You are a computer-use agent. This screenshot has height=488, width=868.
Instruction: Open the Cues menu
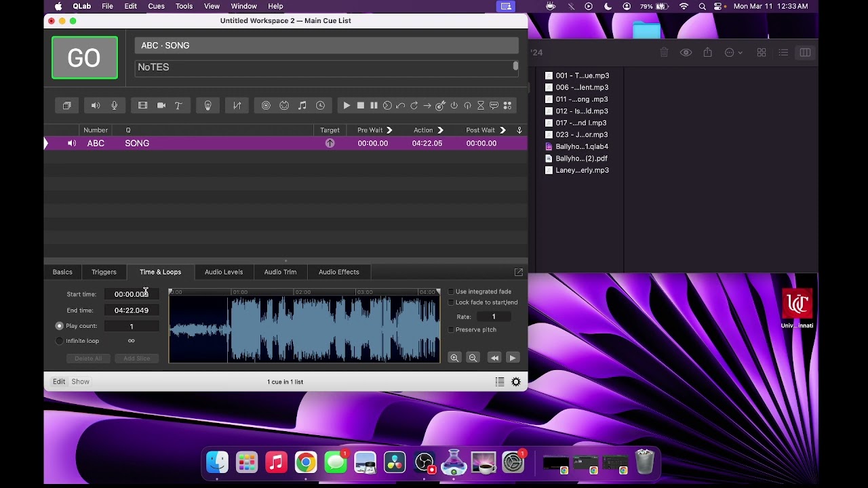coord(156,6)
